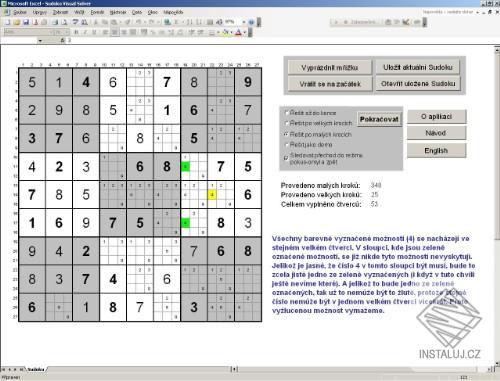
Task: Click the Chart Wizard icon
Action: [x=210, y=22]
